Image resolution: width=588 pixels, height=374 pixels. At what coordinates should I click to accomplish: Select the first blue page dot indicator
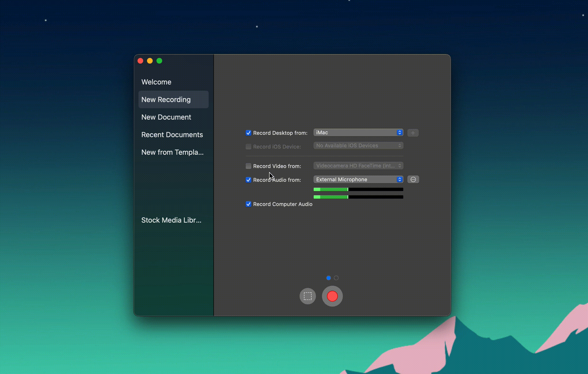click(x=328, y=278)
